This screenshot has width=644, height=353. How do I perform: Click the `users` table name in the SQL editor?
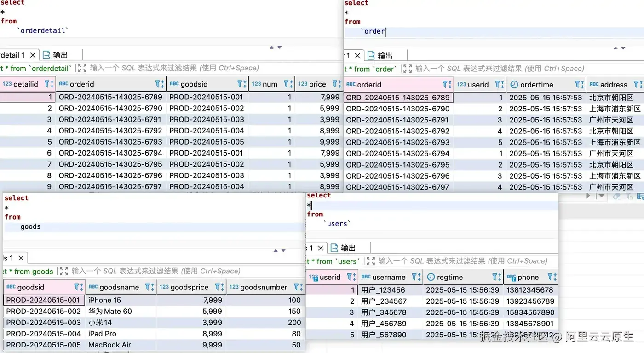tap(337, 223)
